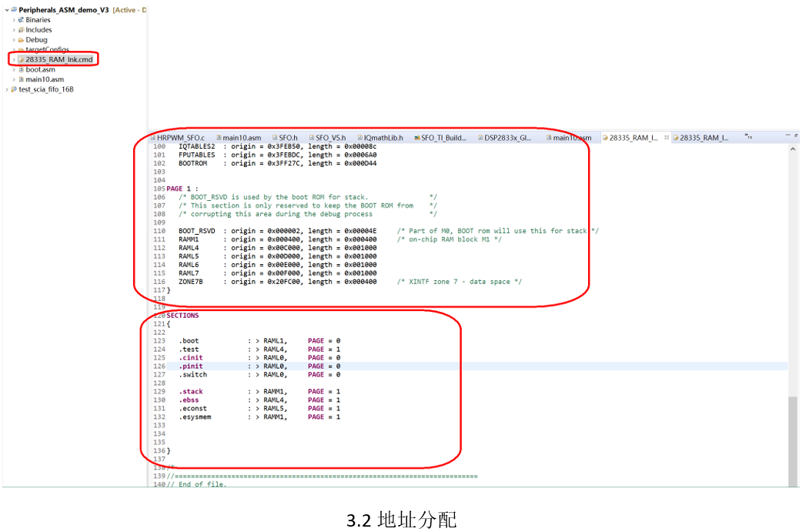This screenshot has width=809, height=532.
Task: Click the 28335_RAM_lnk.cmd file icon in the tree
Action: (21, 59)
